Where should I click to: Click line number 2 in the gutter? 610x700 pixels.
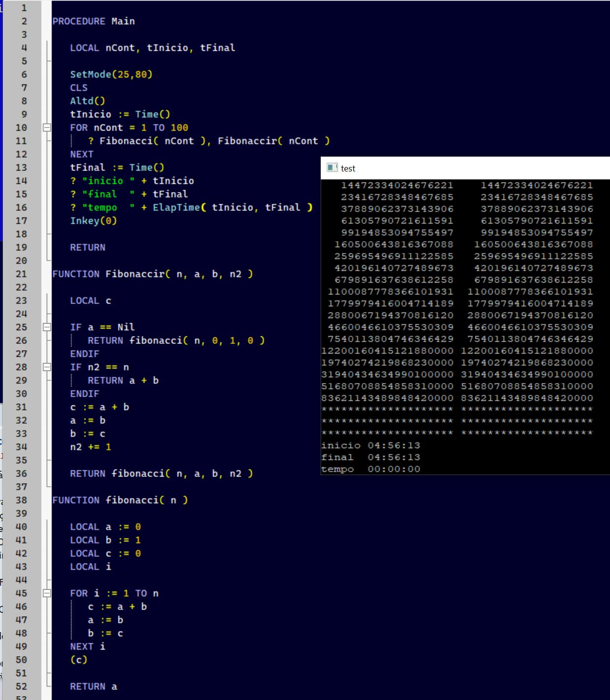pyautogui.click(x=24, y=21)
